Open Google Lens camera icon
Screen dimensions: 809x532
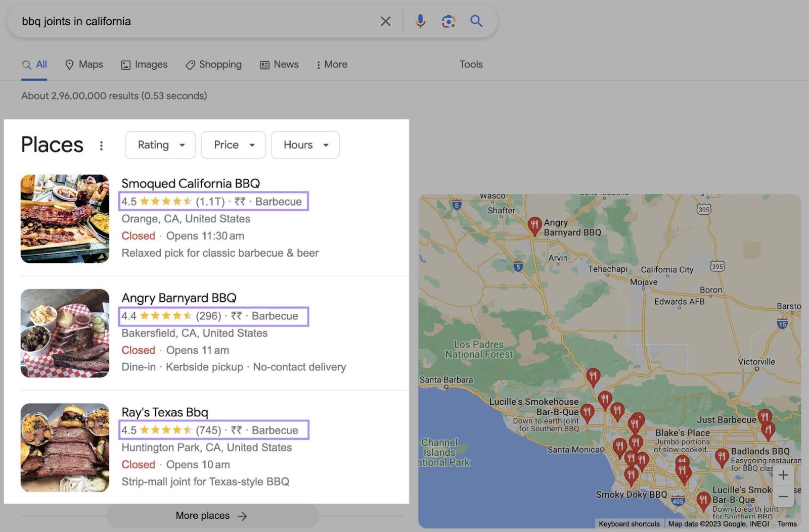point(448,21)
